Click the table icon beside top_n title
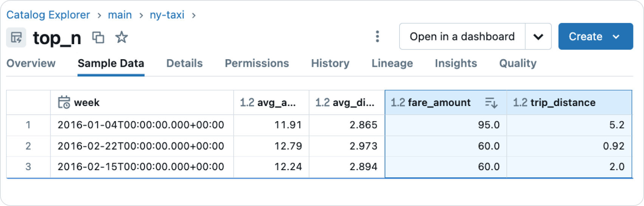644x206 pixels. coord(16,37)
